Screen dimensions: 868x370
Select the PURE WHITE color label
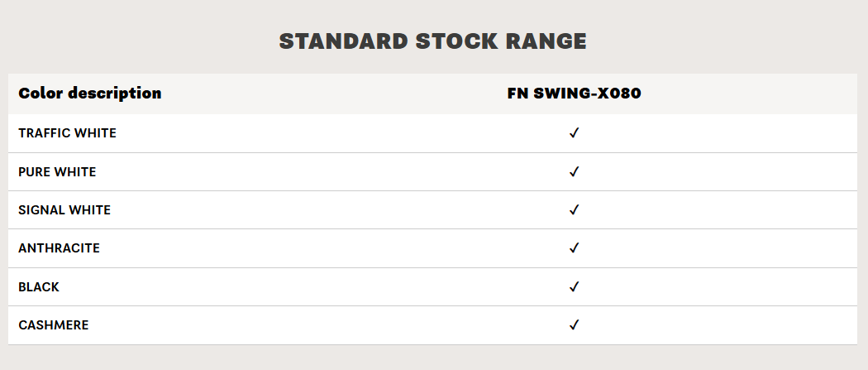point(57,172)
